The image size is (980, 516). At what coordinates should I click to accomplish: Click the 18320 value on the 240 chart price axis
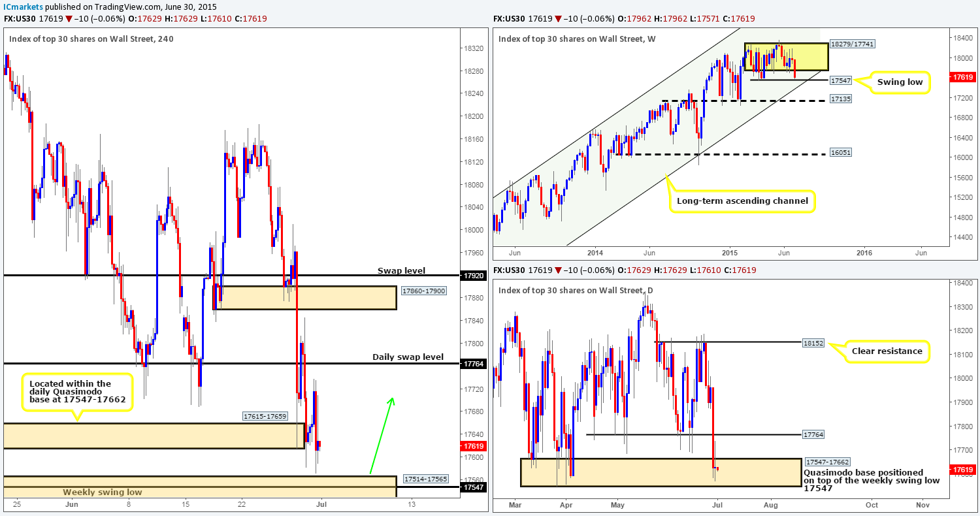click(474, 48)
